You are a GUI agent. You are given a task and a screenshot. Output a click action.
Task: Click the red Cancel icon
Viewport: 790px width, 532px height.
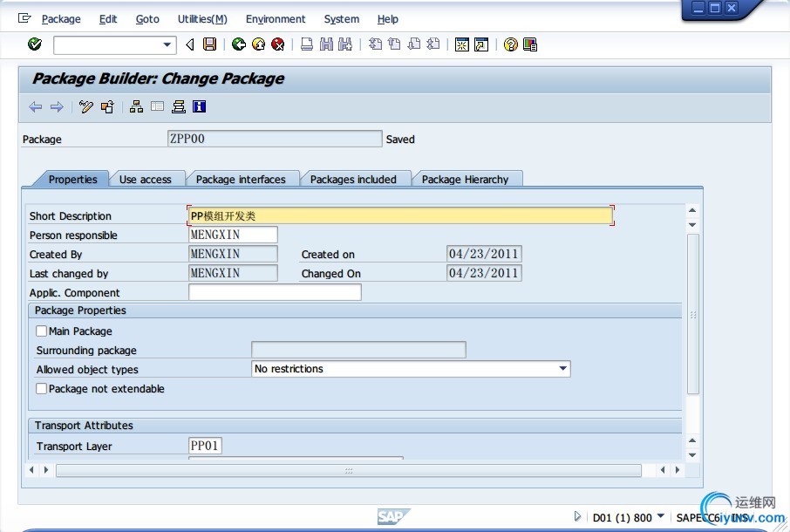(277, 44)
